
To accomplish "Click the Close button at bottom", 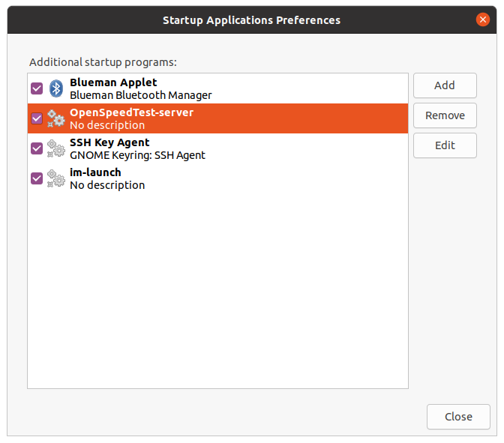I will tap(458, 417).
